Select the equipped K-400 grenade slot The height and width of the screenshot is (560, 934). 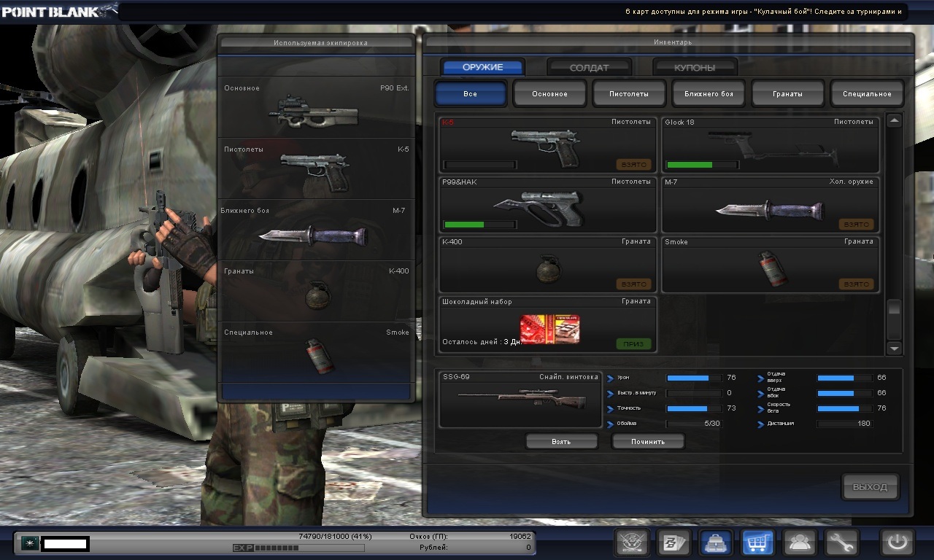[x=317, y=291]
